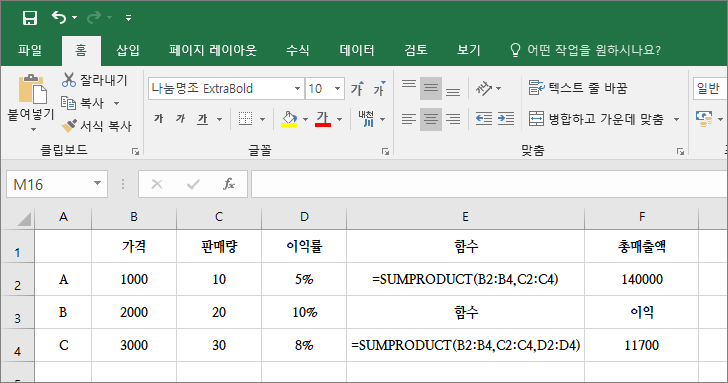The width and height of the screenshot is (728, 383).
Task: Expand the borders dropdown arrow
Action: point(262,120)
